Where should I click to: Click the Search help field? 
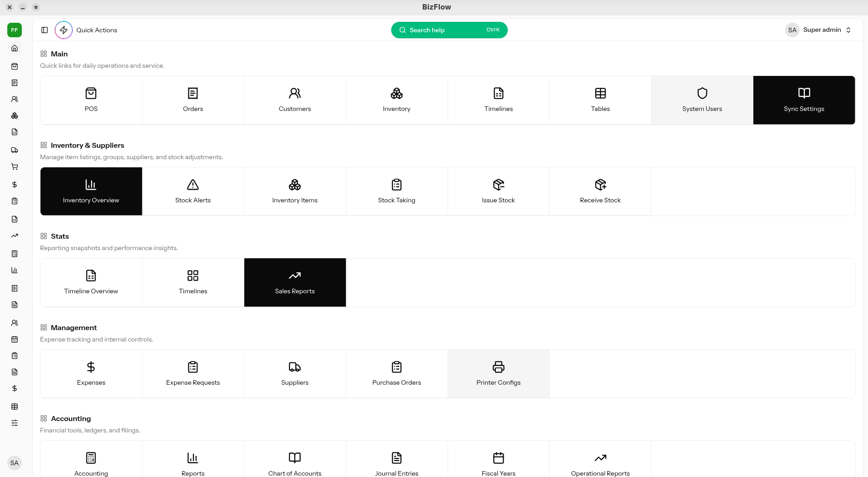[x=449, y=30]
